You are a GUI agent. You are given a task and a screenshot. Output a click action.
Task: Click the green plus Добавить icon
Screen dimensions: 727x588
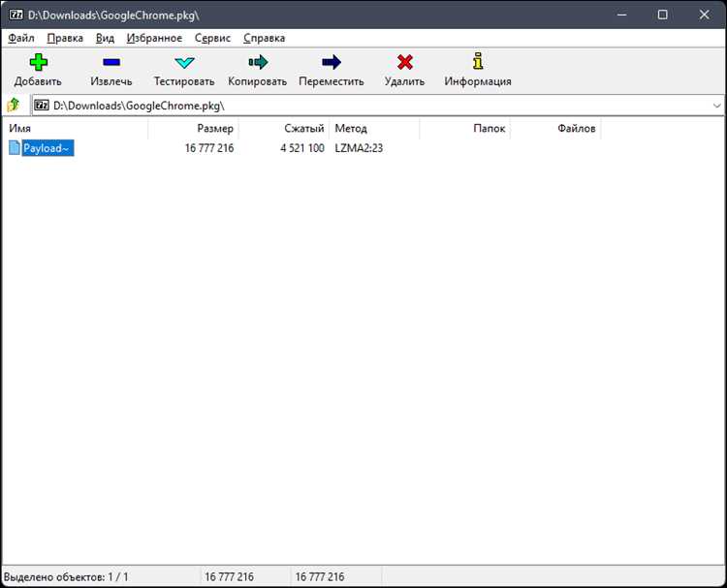coord(38,62)
